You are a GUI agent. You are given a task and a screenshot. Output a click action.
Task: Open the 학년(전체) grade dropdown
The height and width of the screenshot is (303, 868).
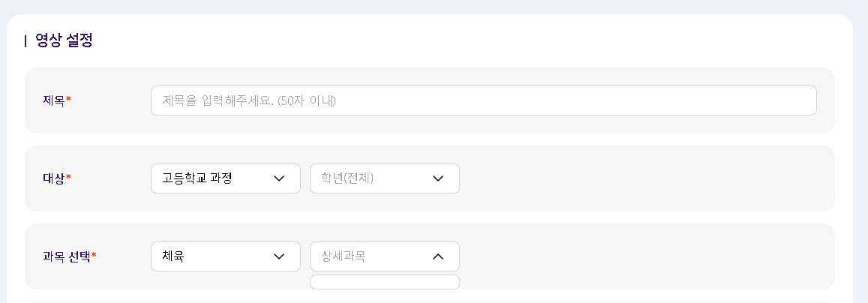[x=375, y=178]
